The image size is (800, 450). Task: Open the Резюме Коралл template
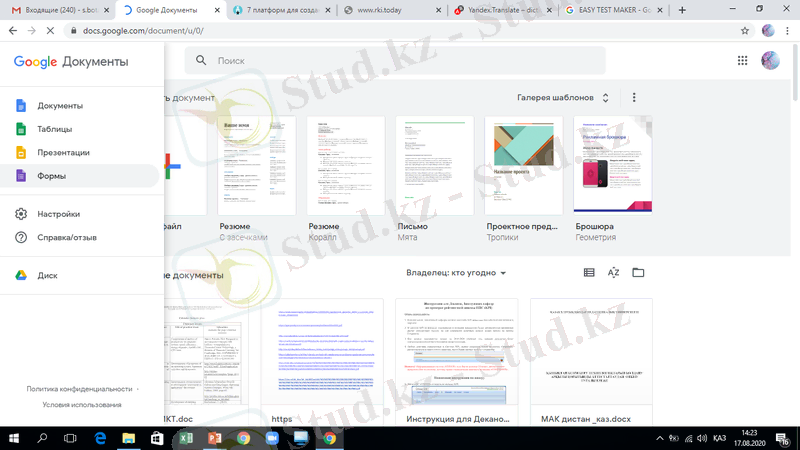(345, 166)
